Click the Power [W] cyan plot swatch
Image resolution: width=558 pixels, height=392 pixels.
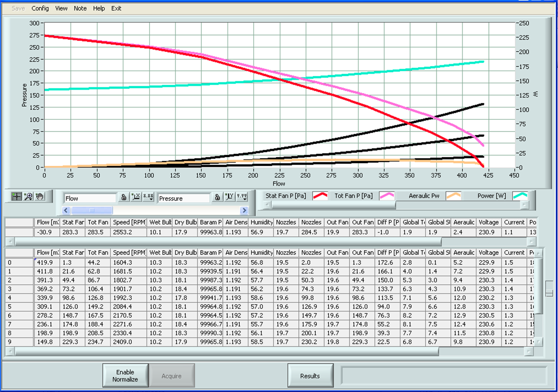[520, 196]
